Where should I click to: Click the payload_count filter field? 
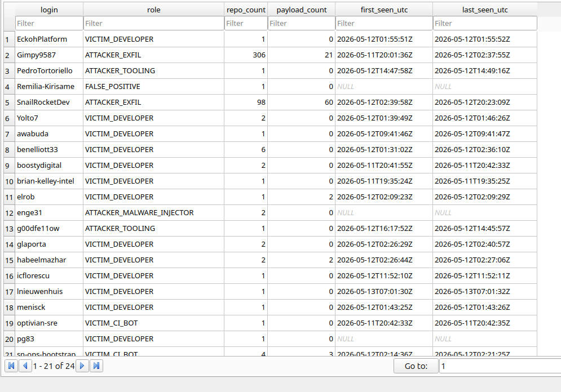(x=301, y=23)
